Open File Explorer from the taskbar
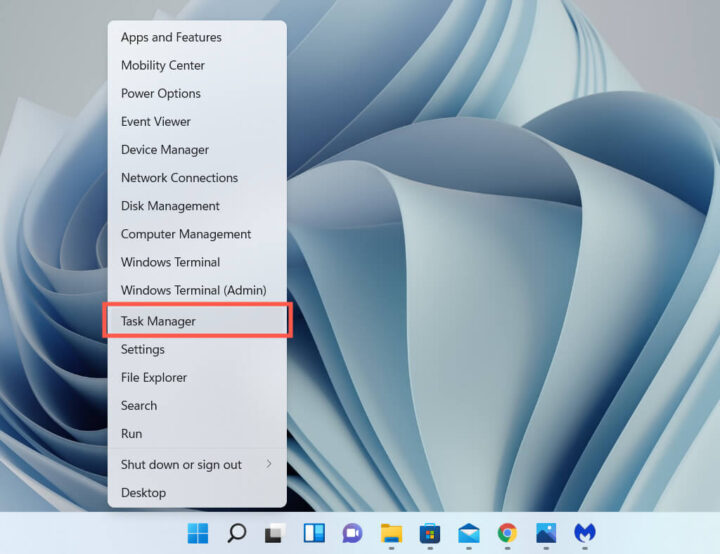 point(391,533)
